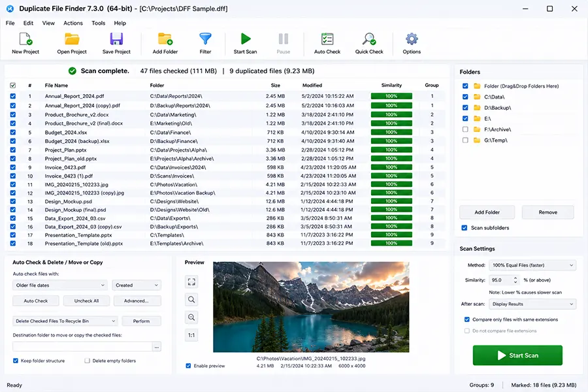588x392 pixels.
Task: Click the green Scan complete checkmark icon
Action: pos(73,71)
